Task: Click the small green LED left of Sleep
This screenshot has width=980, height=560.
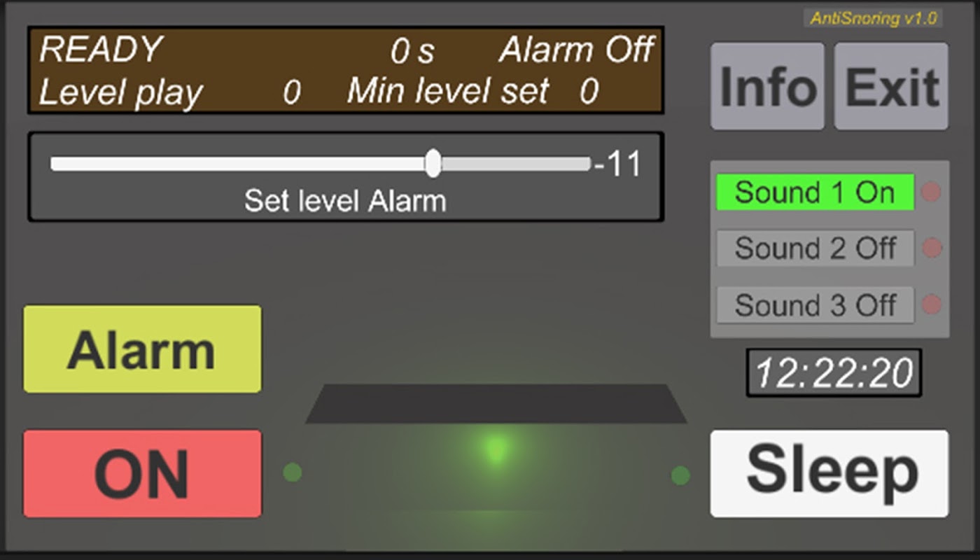Action: 680,475
